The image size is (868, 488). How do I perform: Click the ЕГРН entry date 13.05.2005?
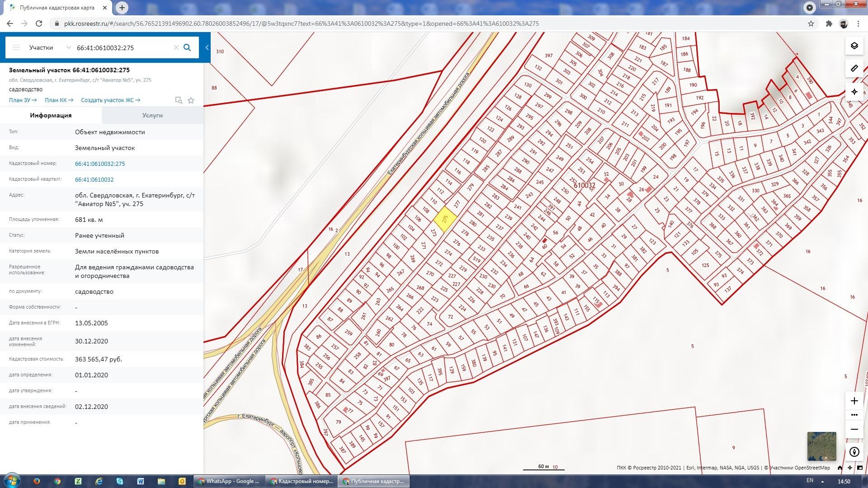click(91, 323)
